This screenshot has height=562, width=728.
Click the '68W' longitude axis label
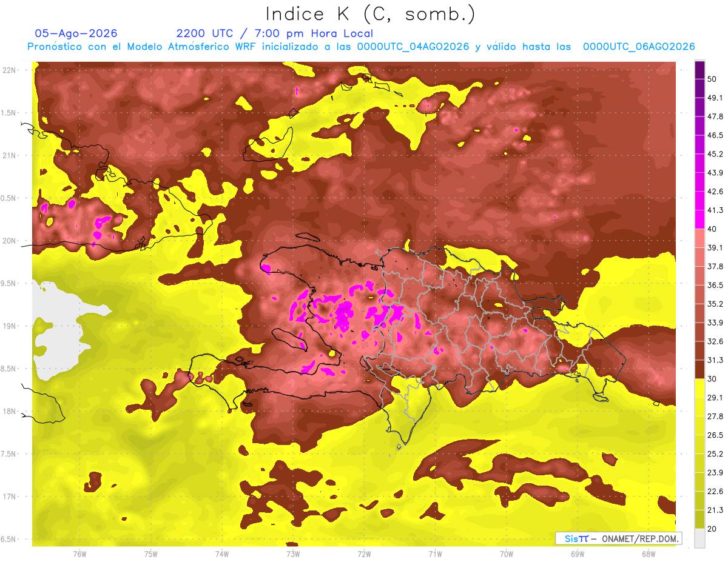click(649, 554)
